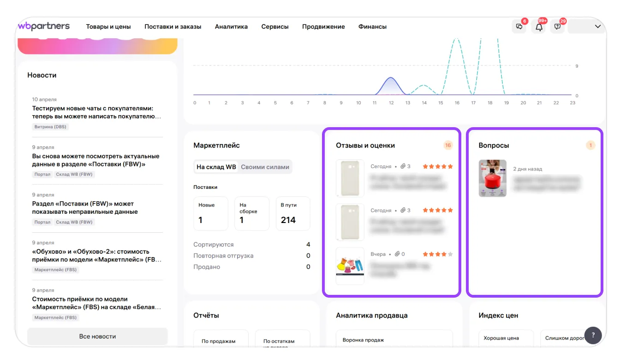Click the red product thumbnail in Вопросы
The height and width of the screenshot is (364, 620).
[493, 178]
